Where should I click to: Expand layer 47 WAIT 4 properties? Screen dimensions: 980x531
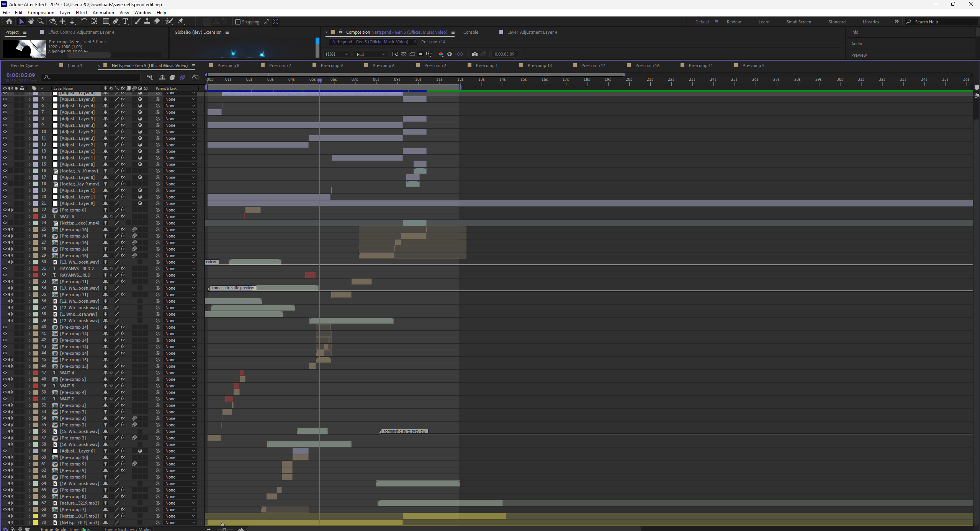click(x=29, y=373)
